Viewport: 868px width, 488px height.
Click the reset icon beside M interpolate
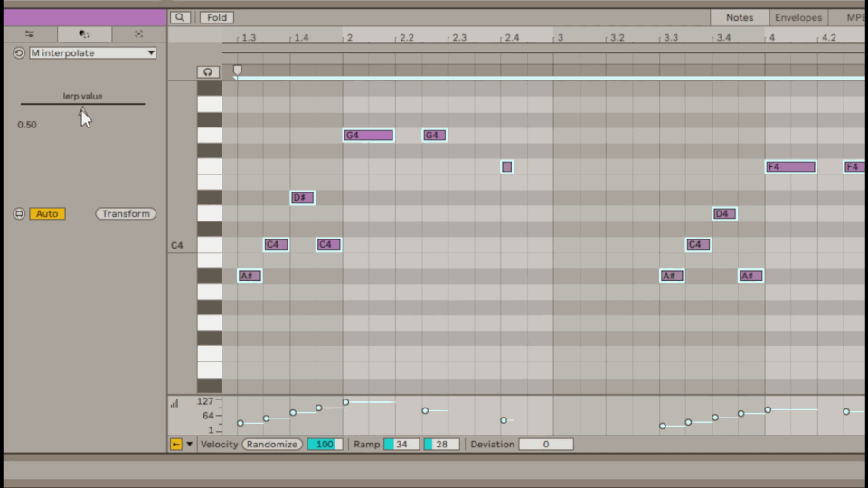19,53
